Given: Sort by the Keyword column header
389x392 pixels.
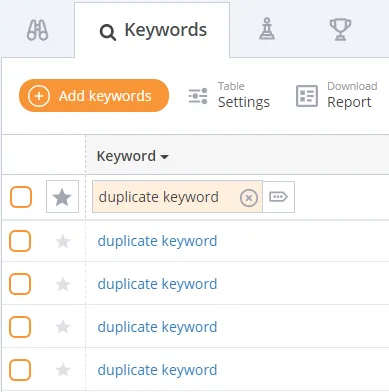Looking at the screenshot, I should click(133, 156).
